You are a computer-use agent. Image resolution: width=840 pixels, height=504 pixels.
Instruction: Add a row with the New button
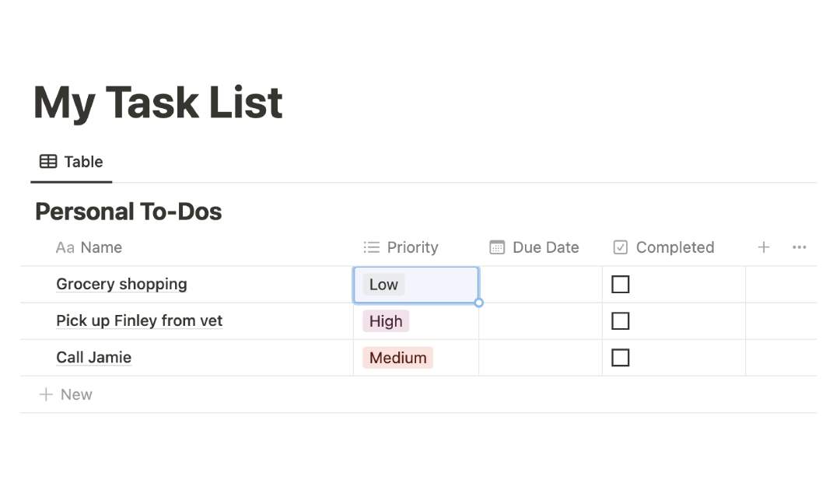click(75, 394)
